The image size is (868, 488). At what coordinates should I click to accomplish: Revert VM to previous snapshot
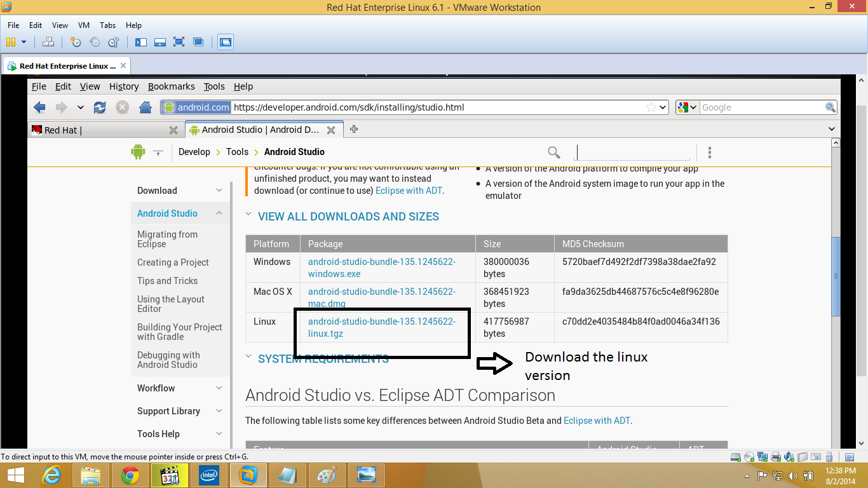tap(95, 42)
